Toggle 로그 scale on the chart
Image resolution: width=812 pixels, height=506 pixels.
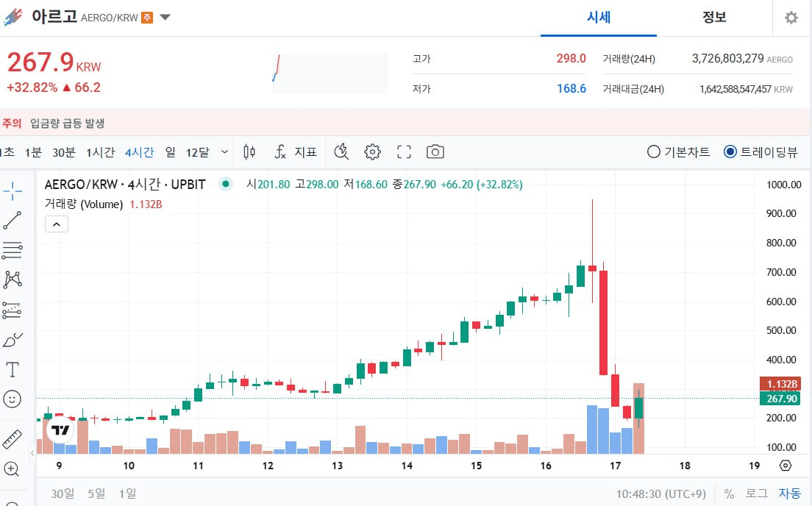(x=756, y=493)
